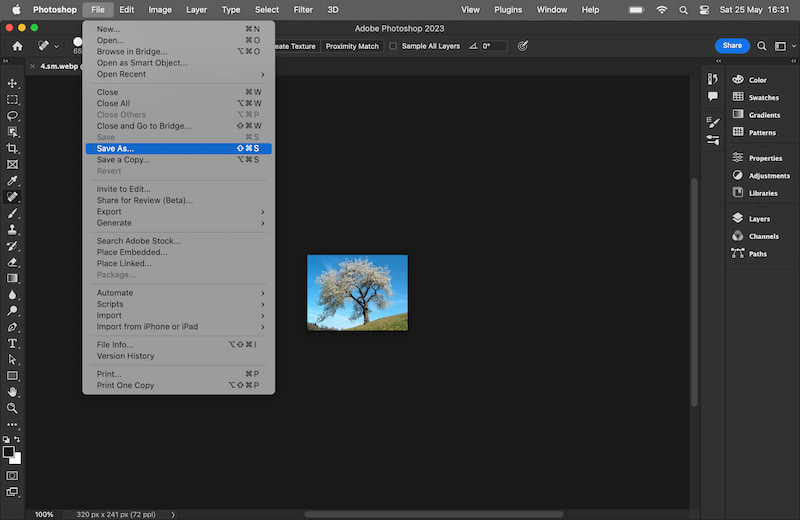Click the foreground color swatch

tap(8, 452)
